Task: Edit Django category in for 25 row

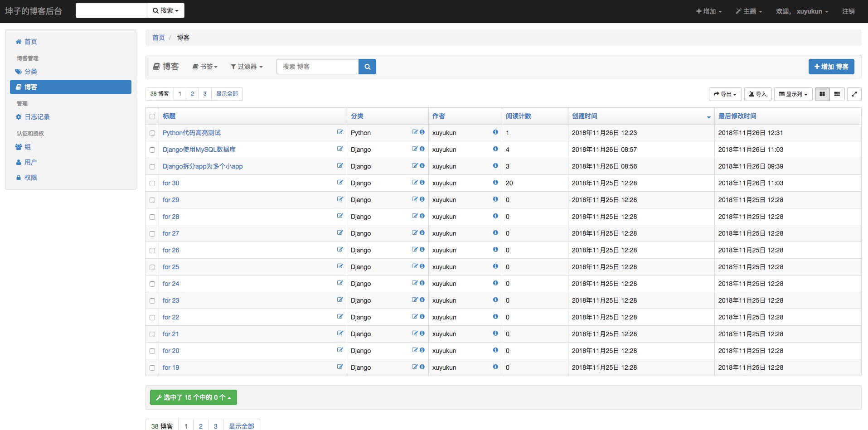Action: coord(415,266)
